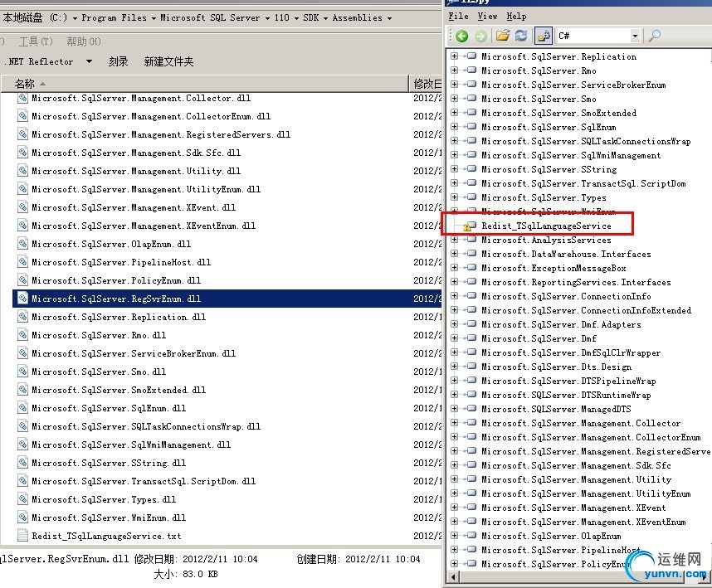Viewport: 712px width, 588px height.
Task: Expand Microsoft.SqlServer.Dmf node
Action: 454,338
